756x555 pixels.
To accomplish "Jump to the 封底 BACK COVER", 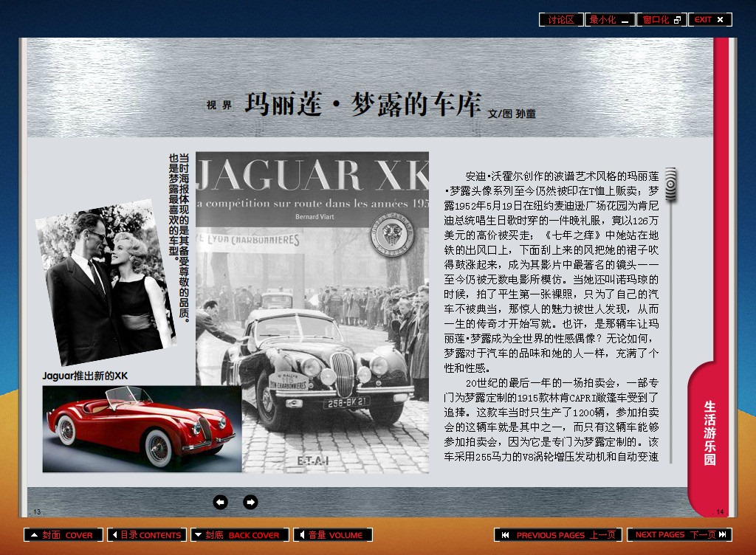I will point(240,535).
